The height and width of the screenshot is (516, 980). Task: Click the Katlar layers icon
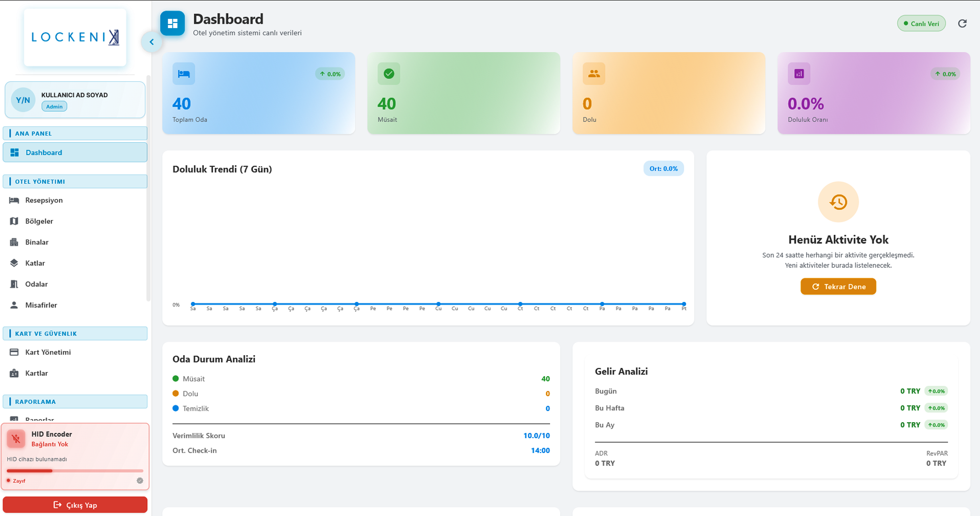click(x=14, y=263)
